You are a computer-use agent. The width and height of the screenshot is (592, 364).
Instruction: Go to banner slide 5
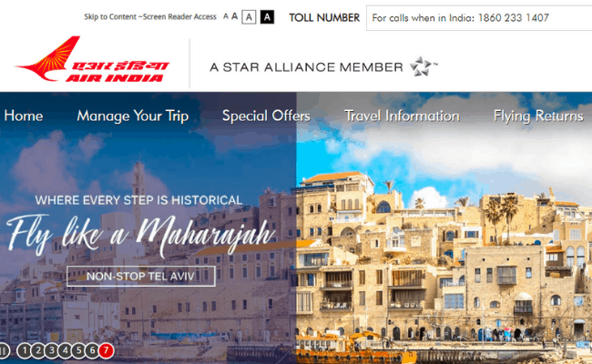tap(79, 350)
